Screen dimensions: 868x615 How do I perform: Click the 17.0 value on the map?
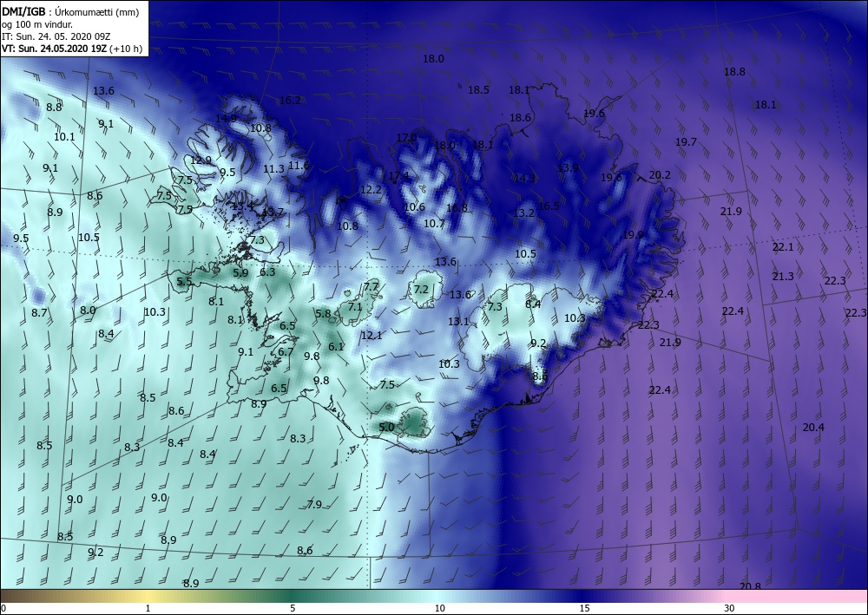click(407, 137)
